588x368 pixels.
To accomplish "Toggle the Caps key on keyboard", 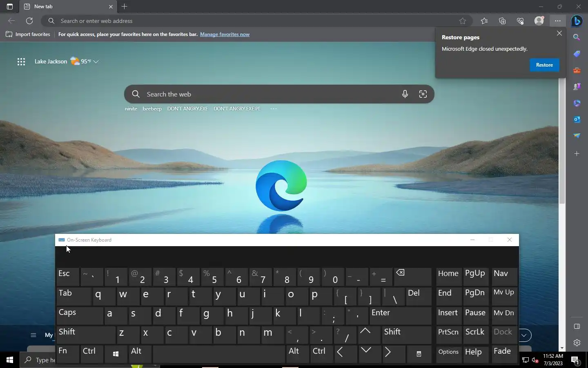I will [80, 316].
